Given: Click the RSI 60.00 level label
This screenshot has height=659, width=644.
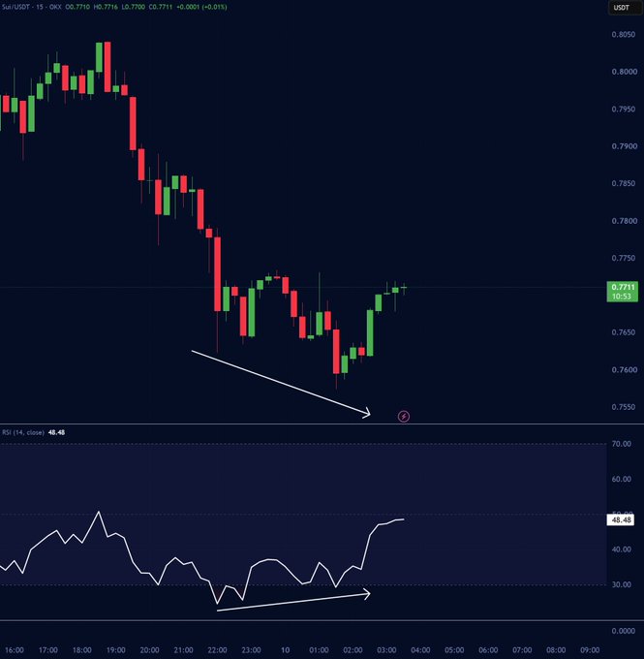Looking at the screenshot, I should [622, 479].
